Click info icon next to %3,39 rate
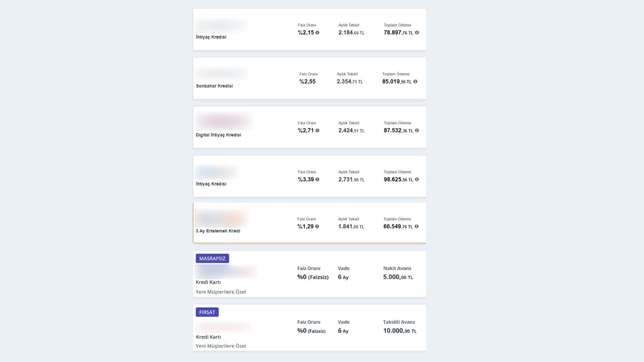Image resolution: width=644 pixels, height=362 pixels. (317, 179)
